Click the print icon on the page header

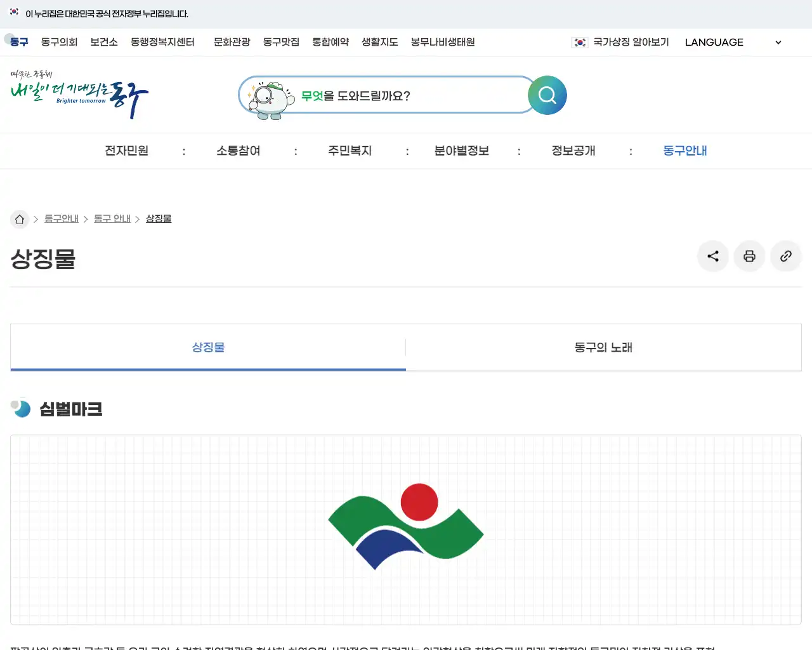coord(749,256)
